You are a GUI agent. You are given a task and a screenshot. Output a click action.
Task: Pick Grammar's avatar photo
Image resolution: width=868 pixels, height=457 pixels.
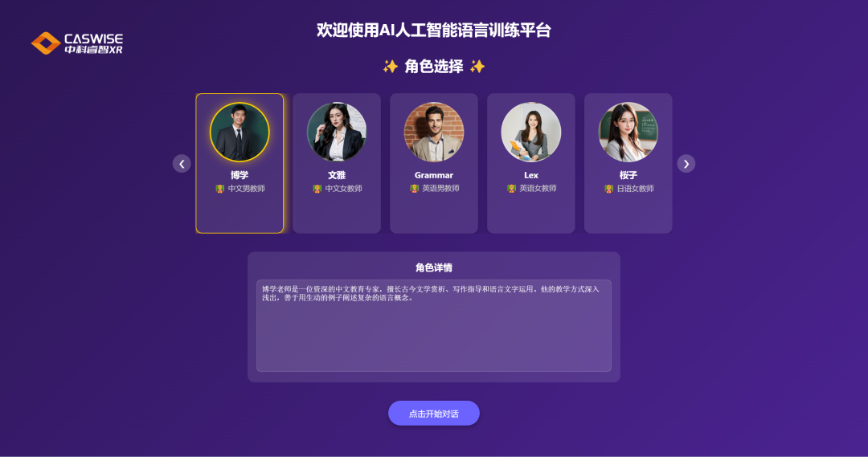point(434,133)
